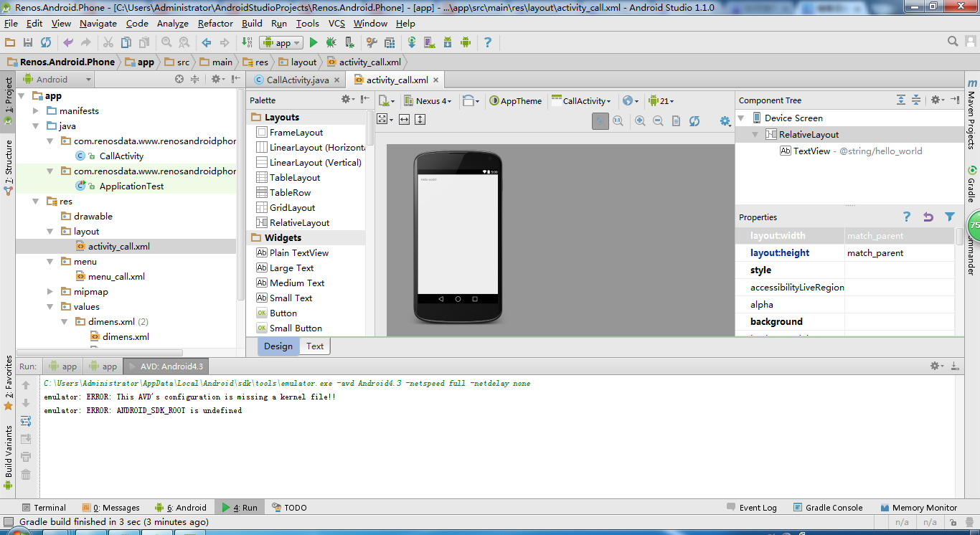This screenshot has width=980, height=535.
Task: Click Use Soft Wraps icon in Run panel
Action: coord(26,421)
